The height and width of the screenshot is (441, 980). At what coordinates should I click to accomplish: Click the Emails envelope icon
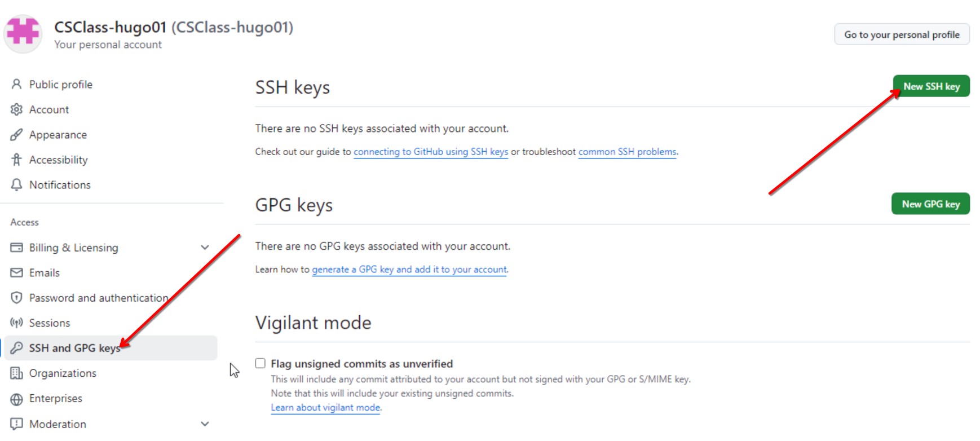coord(17,272)
